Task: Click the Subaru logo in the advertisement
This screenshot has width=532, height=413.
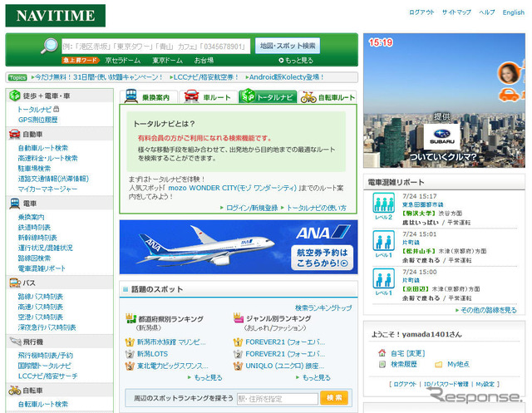Action: click(441, 136)
